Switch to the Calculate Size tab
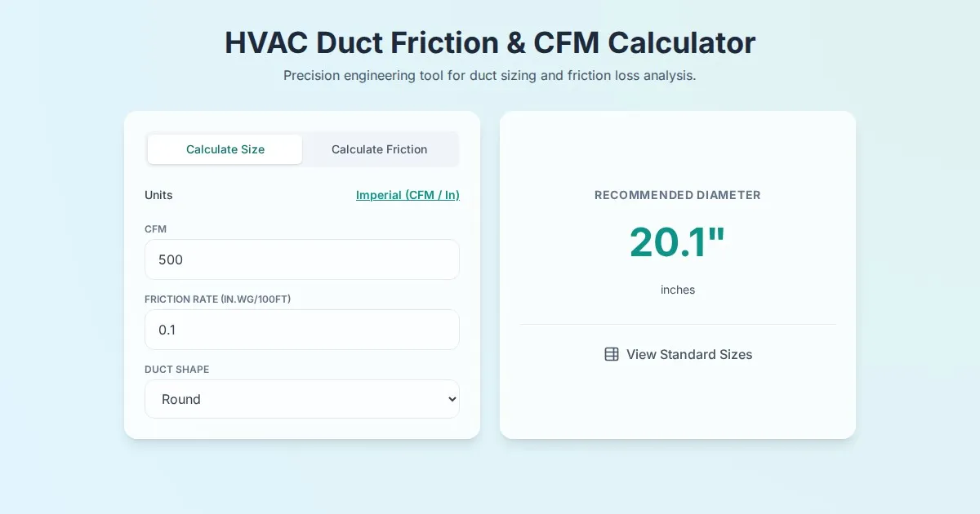This screenshot has width=980, height=514. [x=225, y=149]
